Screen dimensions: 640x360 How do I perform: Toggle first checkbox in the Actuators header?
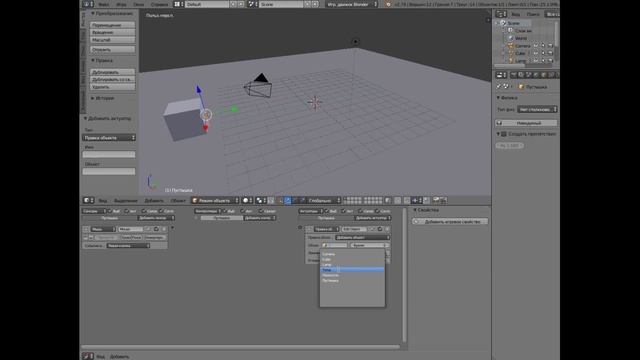click(327, 211)
